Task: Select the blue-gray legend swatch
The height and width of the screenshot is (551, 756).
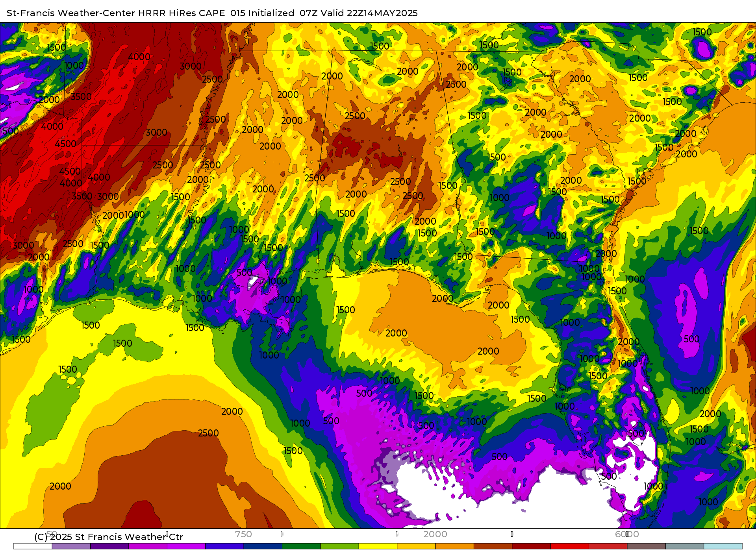Action: click(x=685, y=546)
